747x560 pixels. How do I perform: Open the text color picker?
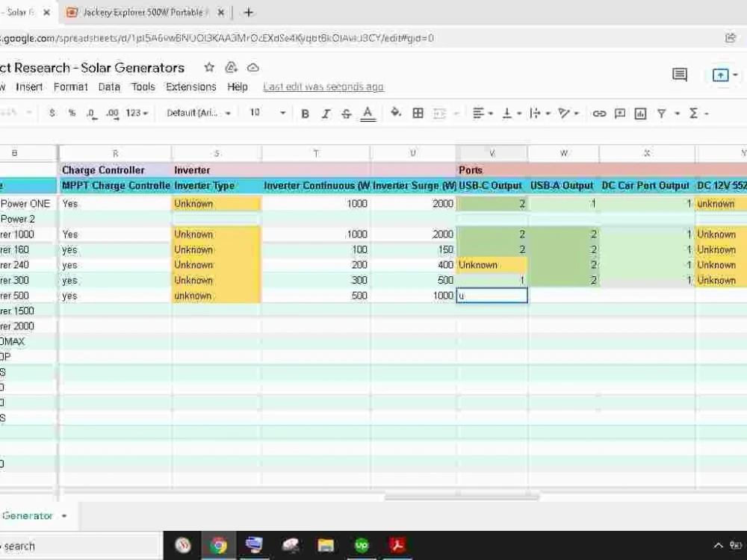click(368, 113)
